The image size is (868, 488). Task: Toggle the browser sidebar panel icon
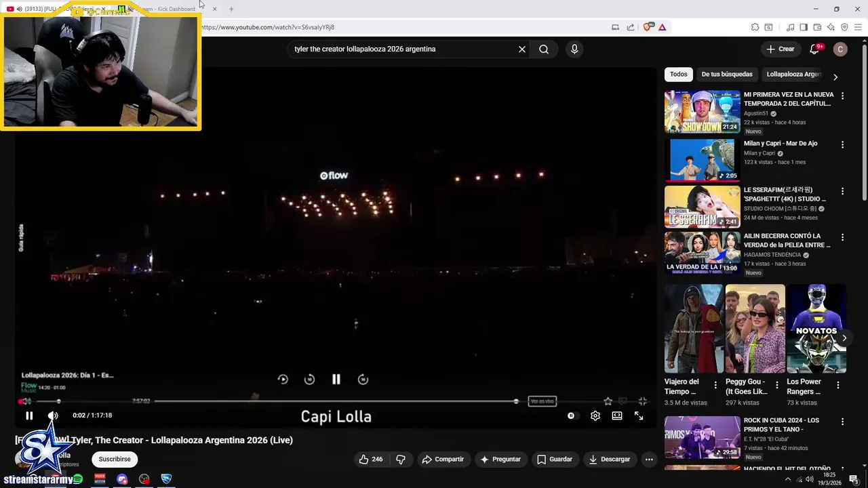point(804,27)
